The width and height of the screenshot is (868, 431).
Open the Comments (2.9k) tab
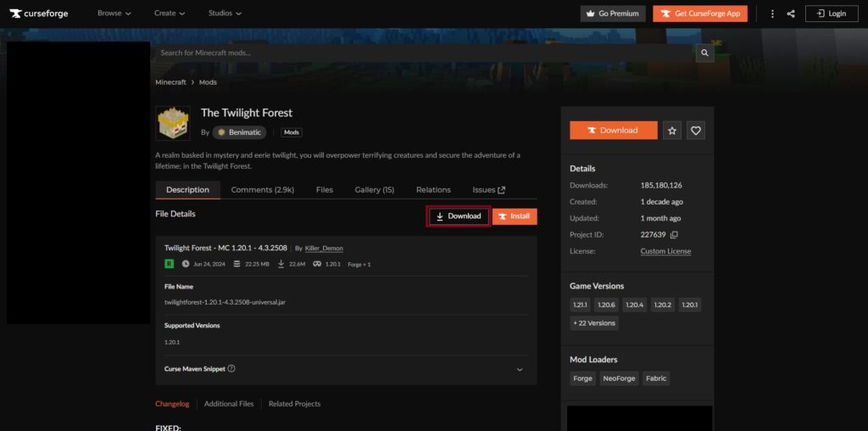coord(262,190)
